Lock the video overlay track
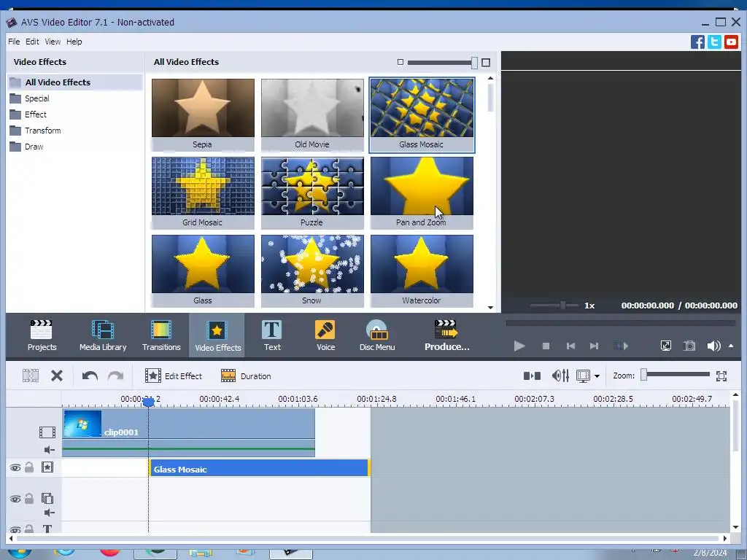The image size is (747, 560). pyautogui.click(x=29, y=499)
